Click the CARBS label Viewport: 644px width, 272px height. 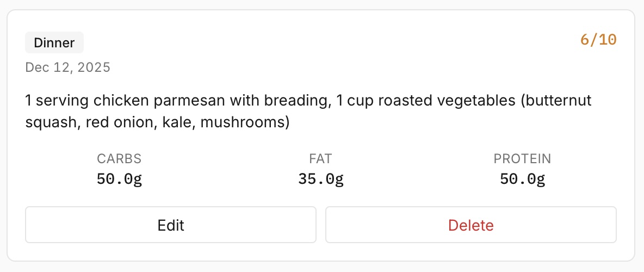pyautogui.click(x=119, y=159)
